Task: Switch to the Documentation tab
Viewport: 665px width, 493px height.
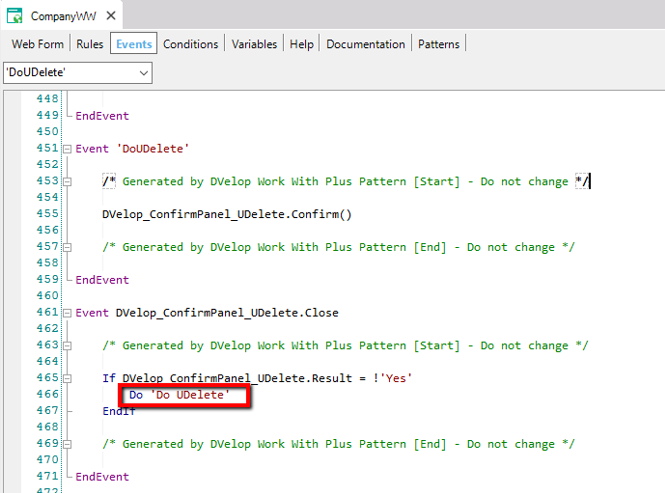Action: 365,44
